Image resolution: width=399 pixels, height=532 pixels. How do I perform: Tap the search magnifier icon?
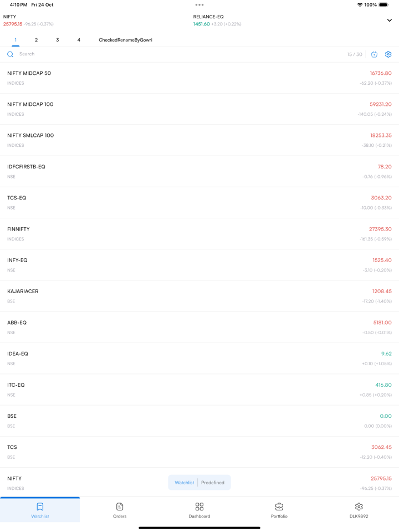coord(10,54)
